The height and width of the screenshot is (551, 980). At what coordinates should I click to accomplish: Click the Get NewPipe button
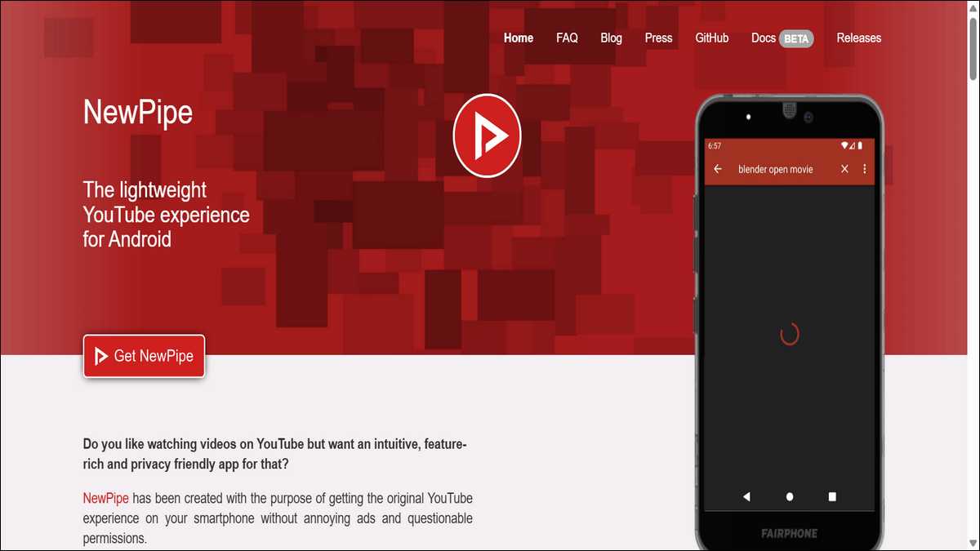point(144,356)
